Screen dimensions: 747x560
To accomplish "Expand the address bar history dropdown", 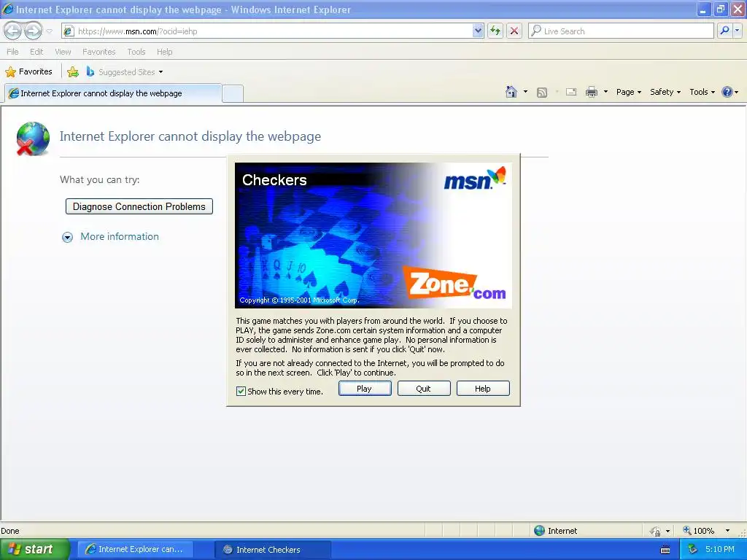I will (x=478, y=31).
